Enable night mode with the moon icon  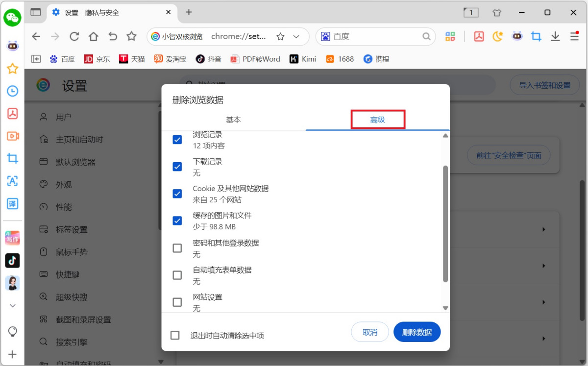(x=497, y=36)
